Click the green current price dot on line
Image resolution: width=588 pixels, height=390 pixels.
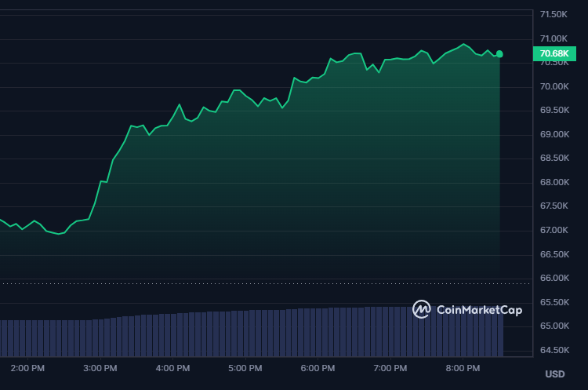(x=499, y=54)
